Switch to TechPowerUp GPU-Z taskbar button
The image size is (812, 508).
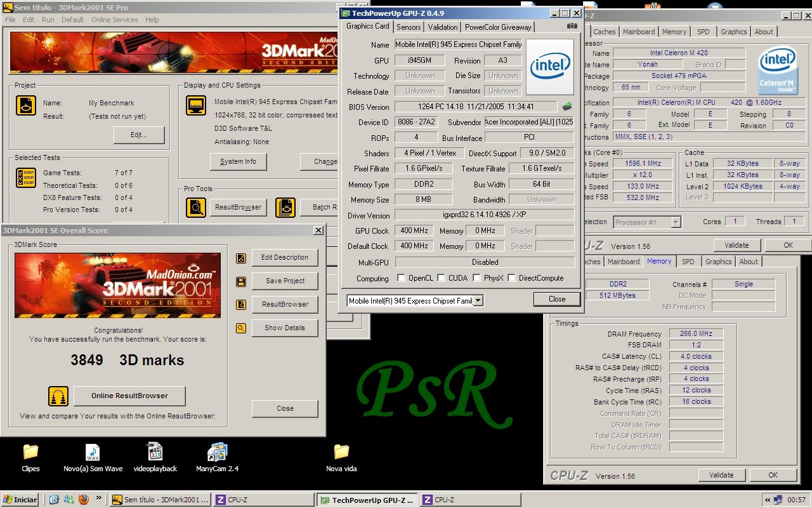tap(367, 500)
